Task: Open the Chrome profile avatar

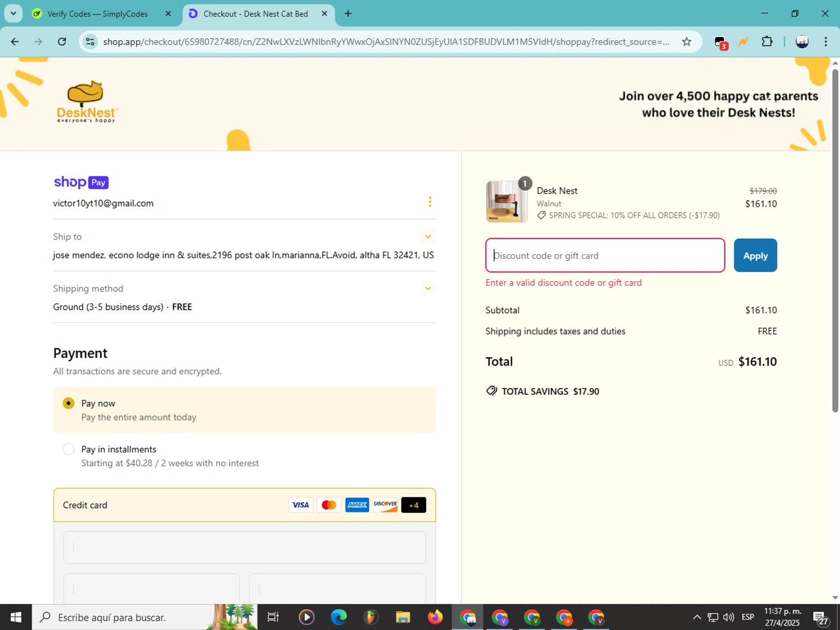Action: click(x=802, y=41)
